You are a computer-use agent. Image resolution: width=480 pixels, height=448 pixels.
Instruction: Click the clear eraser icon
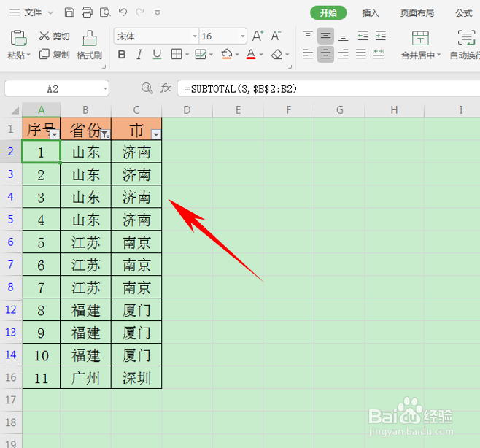pyautogui.click(x=277, y=55)
